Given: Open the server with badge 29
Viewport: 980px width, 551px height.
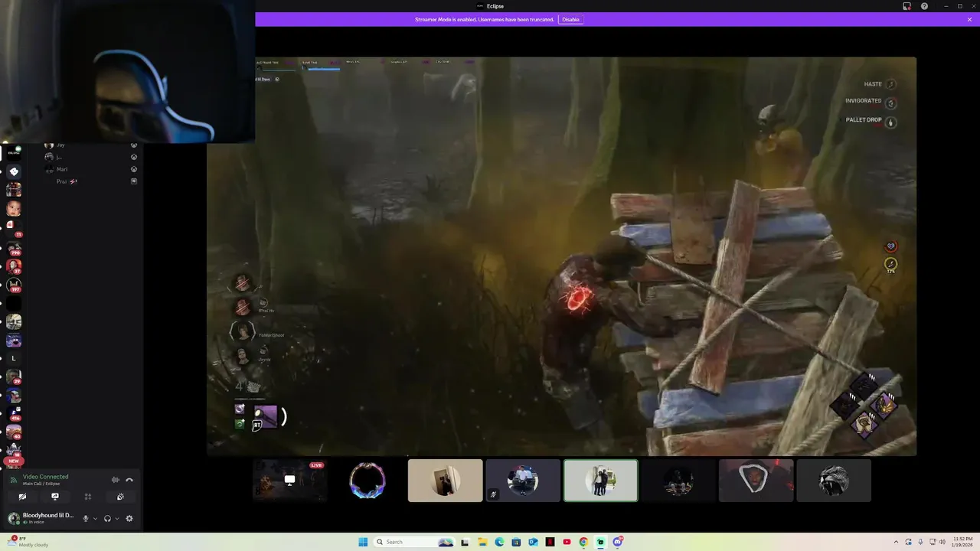Looking at the screenshot, I should 14,377.
